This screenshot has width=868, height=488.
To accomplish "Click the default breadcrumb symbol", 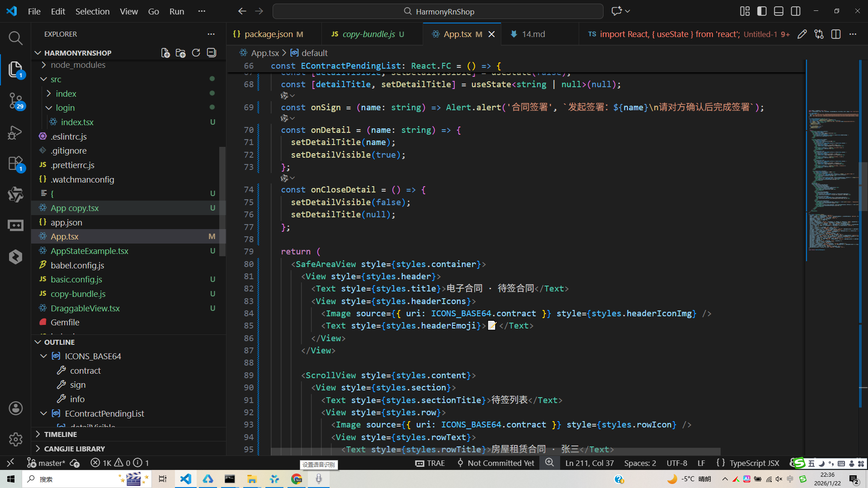I will [309, 53].
